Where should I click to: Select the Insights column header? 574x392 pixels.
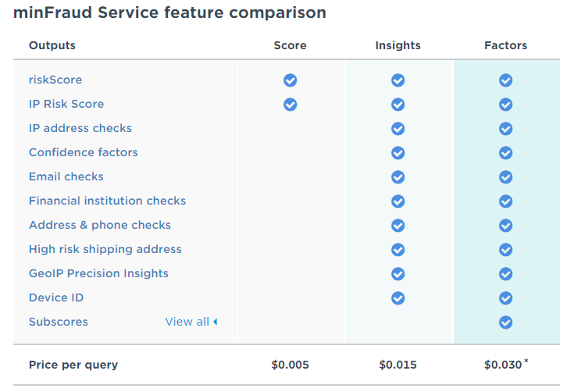398,45
